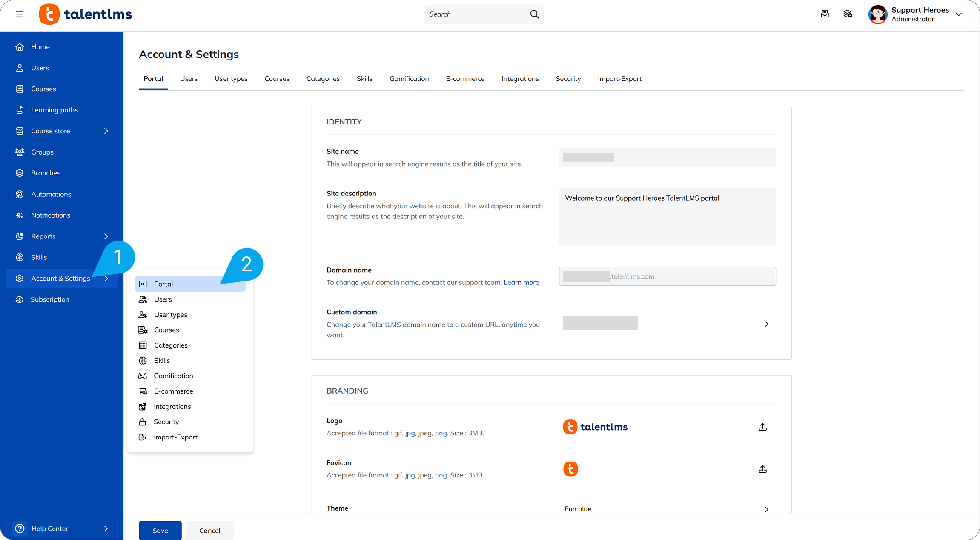Click the courses stack icon near the profile

pyautogui.click(x=848, y=14)
